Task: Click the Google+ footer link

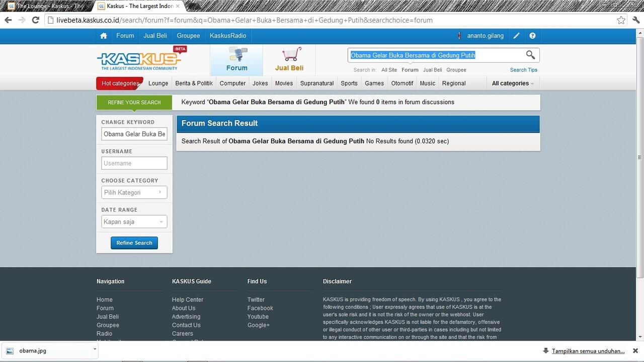Action: click(259, 325)
